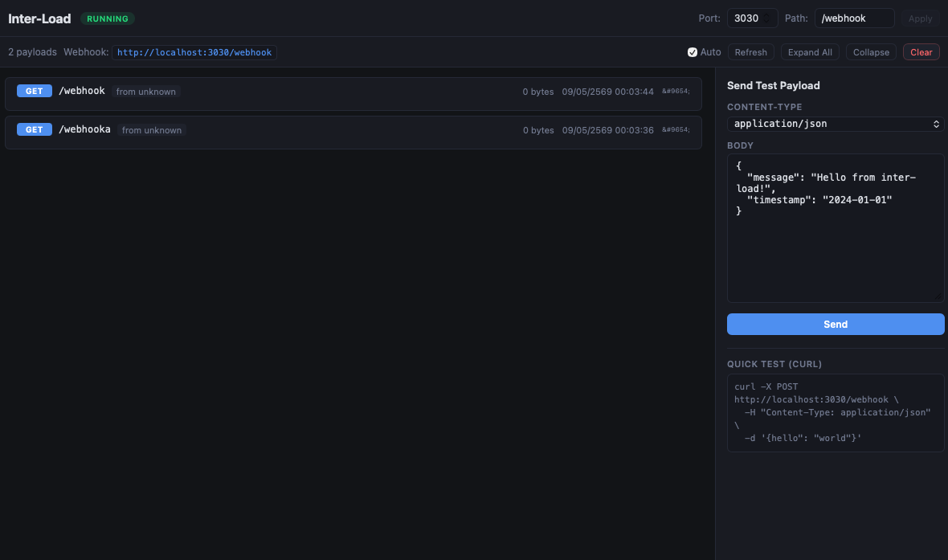
Task: Click the RUNNING status badge
Action: click(108, 18)
